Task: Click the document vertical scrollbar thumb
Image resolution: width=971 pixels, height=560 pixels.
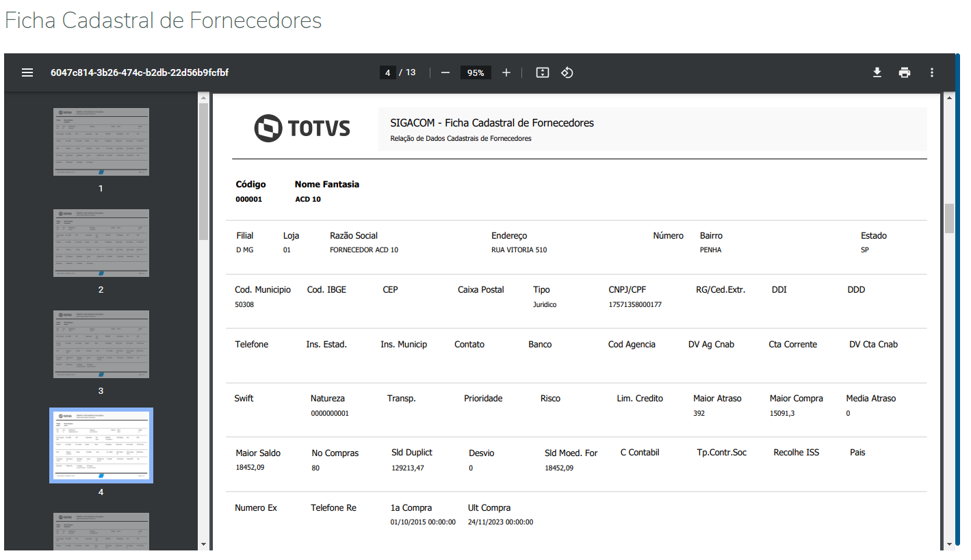Action: (949, 218)
